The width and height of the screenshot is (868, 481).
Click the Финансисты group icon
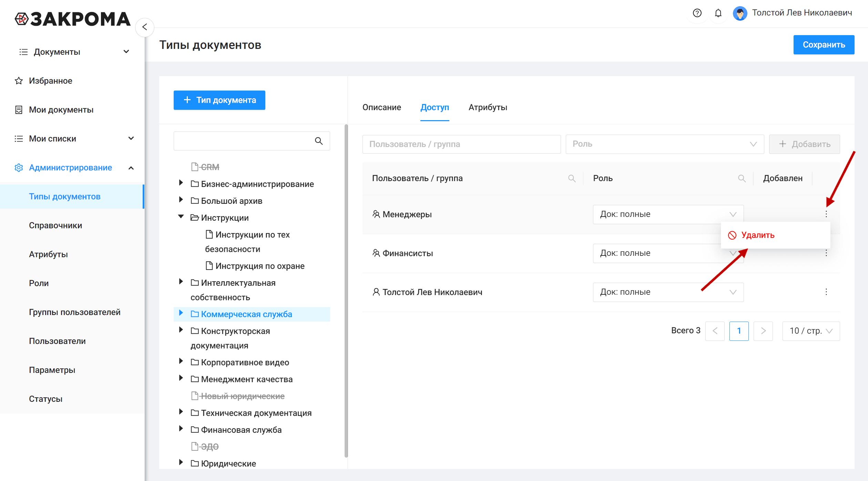(376, 253)
